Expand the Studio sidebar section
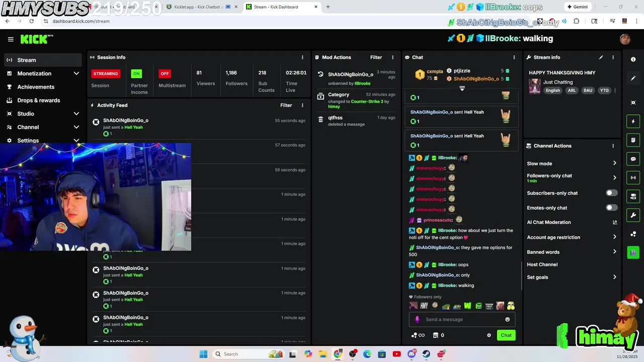The width and height of the screenshot is (644, 362). tap(76, 114)
